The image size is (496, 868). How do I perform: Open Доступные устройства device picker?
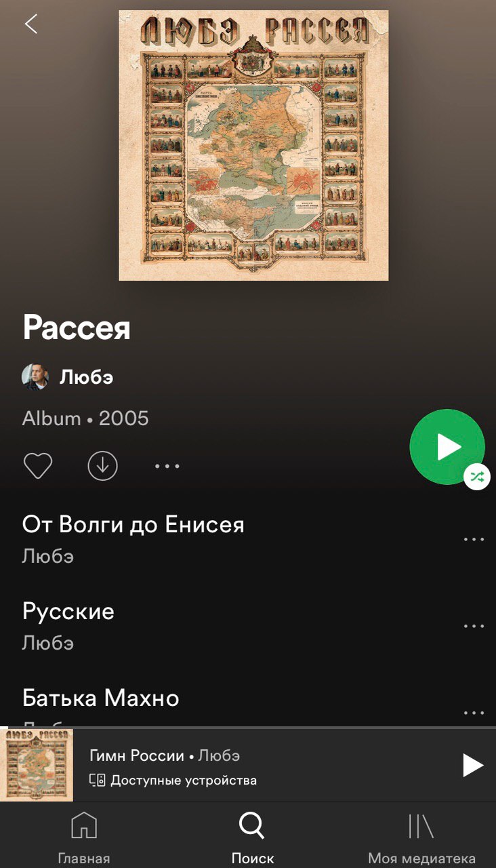click(x=173, y=780)
